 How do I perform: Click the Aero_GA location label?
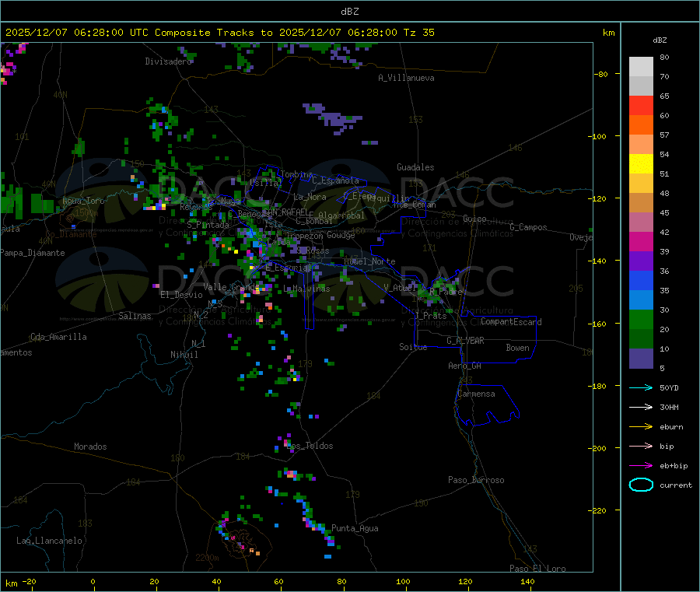(464, 366)
